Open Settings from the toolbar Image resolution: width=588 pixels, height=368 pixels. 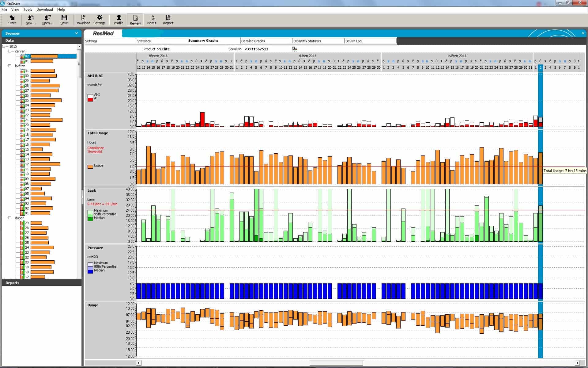(99, 20)
